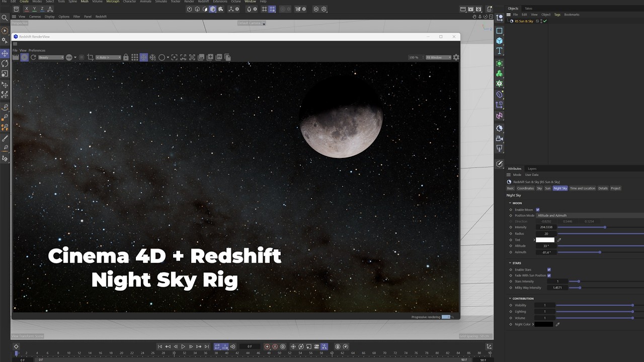Viewport: 644px width, 362px height.
Task: Toggle the autokey button in timeline
Action: click(x=275, y=346)
